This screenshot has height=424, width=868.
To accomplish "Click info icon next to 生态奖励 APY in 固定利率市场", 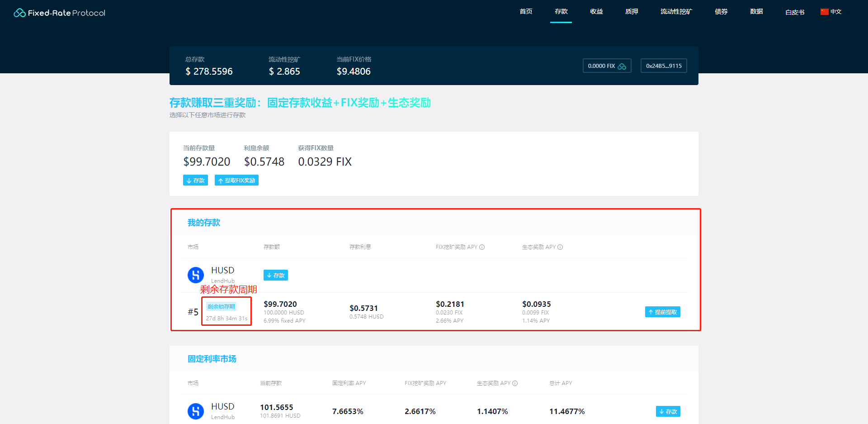I will pos(515,383).
